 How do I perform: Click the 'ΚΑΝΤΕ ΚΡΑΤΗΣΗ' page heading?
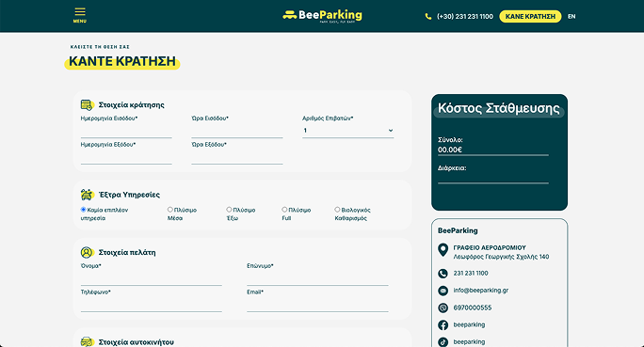[122, 61]
